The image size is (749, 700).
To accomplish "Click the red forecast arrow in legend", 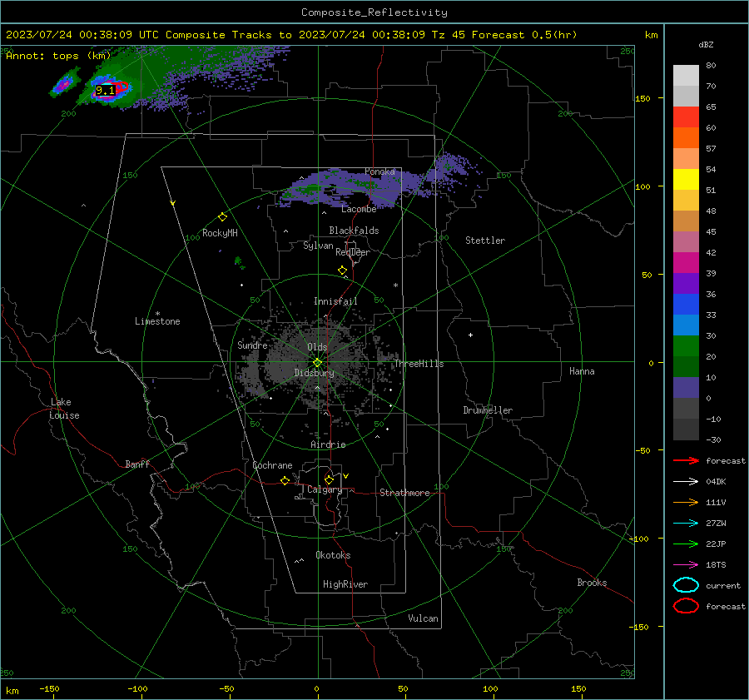I will (686, 460).
